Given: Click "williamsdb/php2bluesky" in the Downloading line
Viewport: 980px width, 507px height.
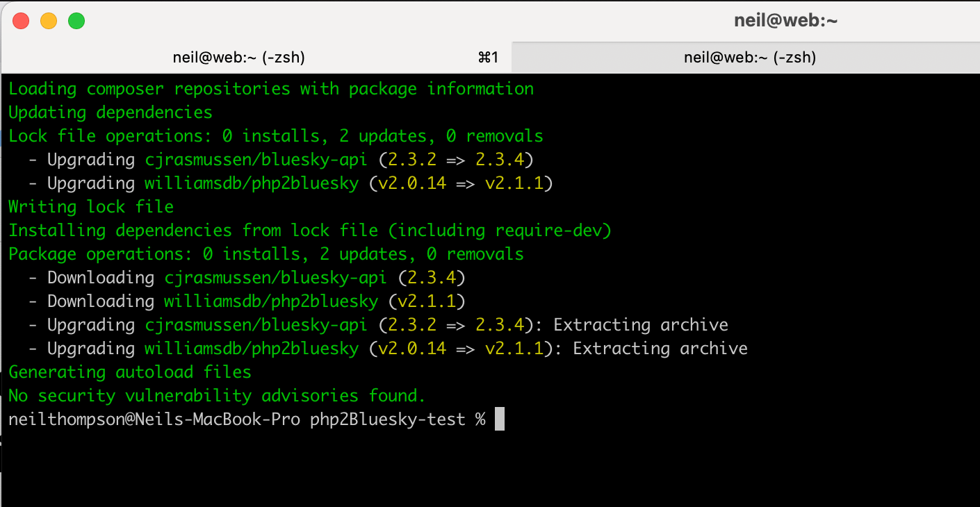Looking at the screenshot, I should pos(271,301).
